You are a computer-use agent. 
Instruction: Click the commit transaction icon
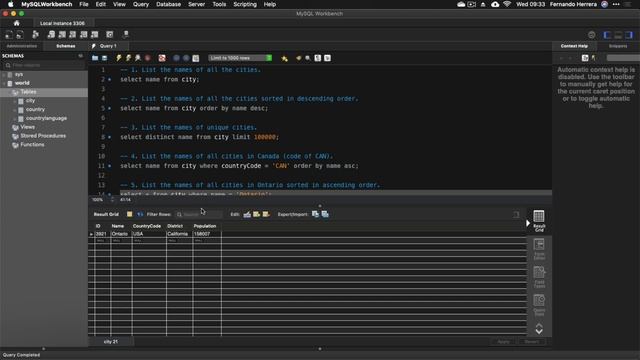pyautogui.click(x=176, y=58)
